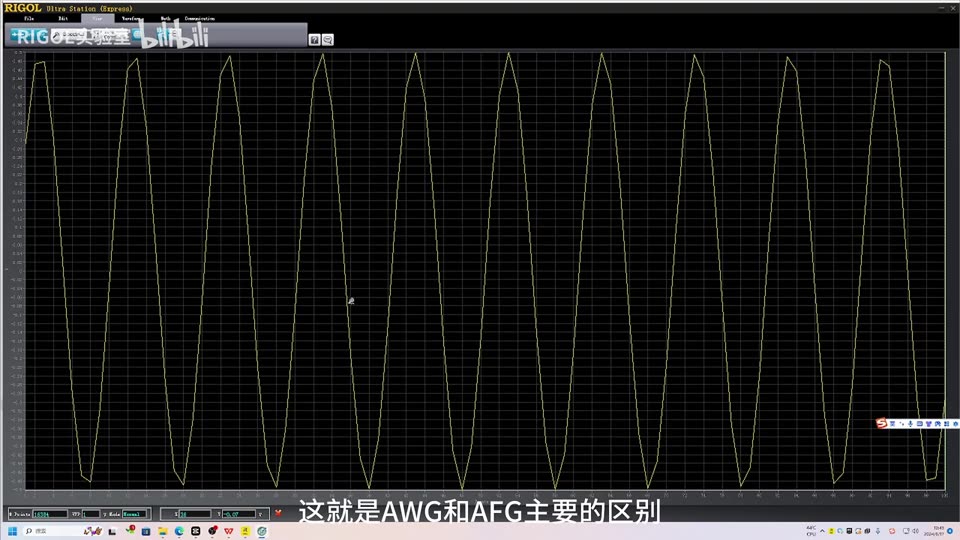Click the help question mark icon
The width and height of the screenshot is (960, 540).
click(x=314, y=40)
